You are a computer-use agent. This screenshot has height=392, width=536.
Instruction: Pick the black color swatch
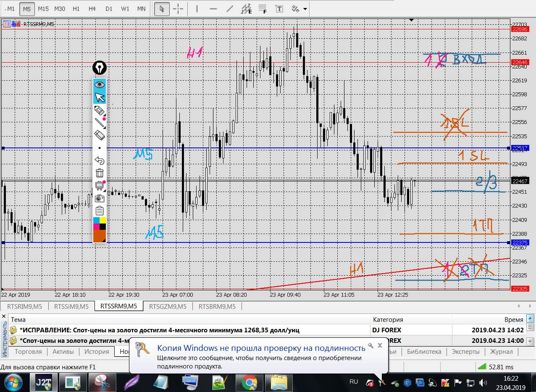click(102, 227)
